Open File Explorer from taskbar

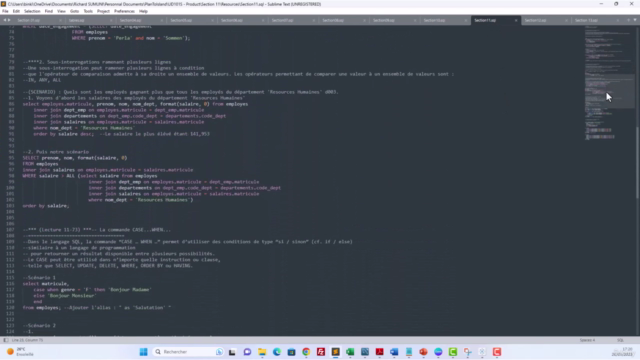pos(262,352)
